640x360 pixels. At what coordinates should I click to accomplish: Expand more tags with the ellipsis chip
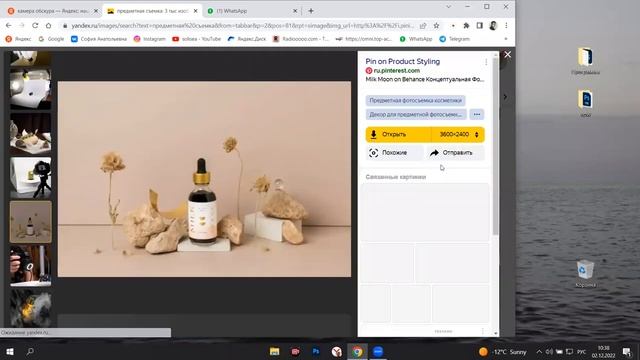coord(477,115)
